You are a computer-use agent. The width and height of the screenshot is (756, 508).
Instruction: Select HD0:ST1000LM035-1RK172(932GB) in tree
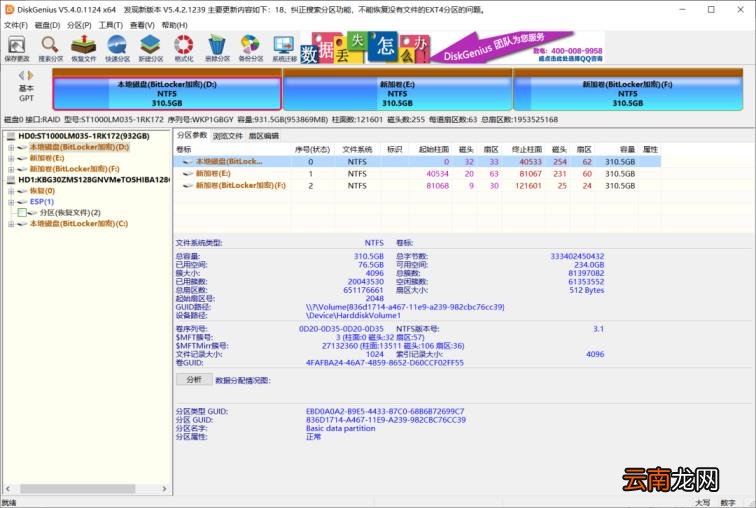click(x=84, y=136)
